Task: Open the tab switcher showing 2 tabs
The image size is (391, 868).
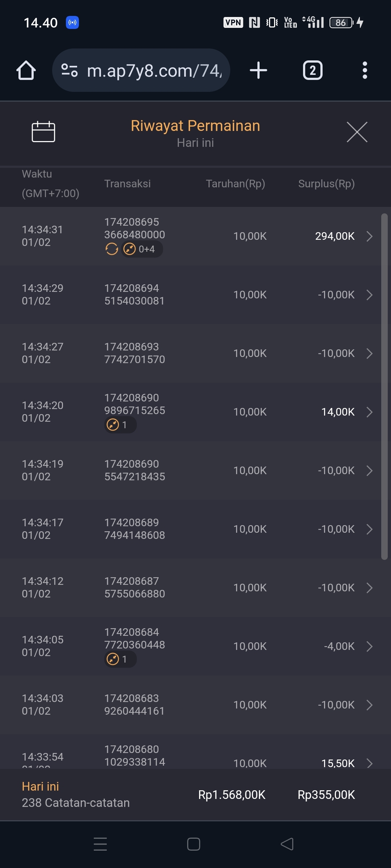Action: pyautogui.click(x=312, y=70)
